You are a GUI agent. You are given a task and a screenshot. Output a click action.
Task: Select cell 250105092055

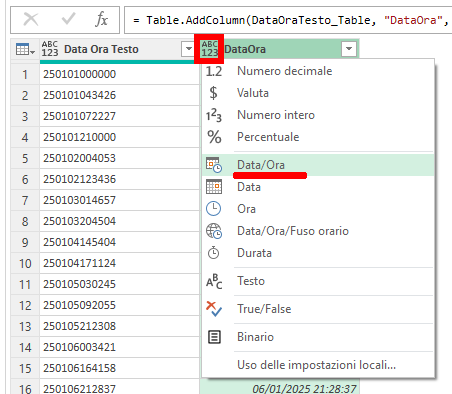[x=119, y=305]
